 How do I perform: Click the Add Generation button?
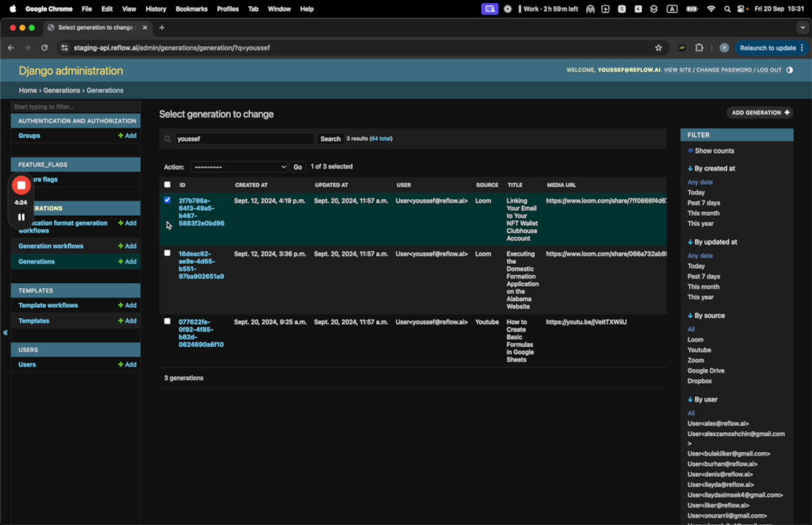(760, 113)
